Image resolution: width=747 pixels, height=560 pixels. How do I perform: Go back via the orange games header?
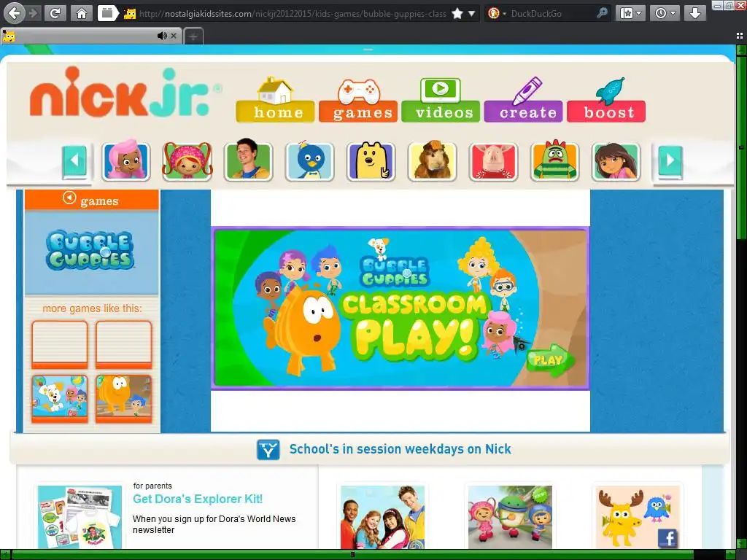(x=91, y=200)
